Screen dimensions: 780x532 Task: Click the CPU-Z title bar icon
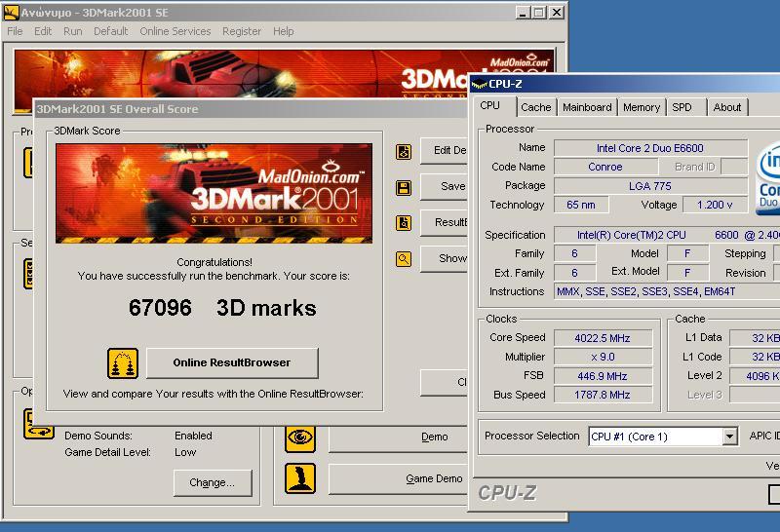point(479,84)
